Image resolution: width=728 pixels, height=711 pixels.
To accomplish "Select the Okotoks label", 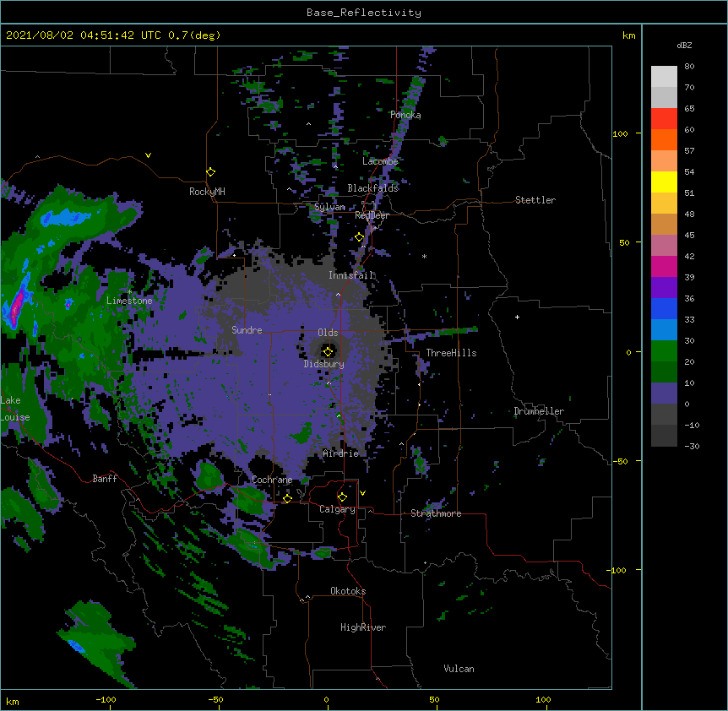I will click(x=348, y=591).
